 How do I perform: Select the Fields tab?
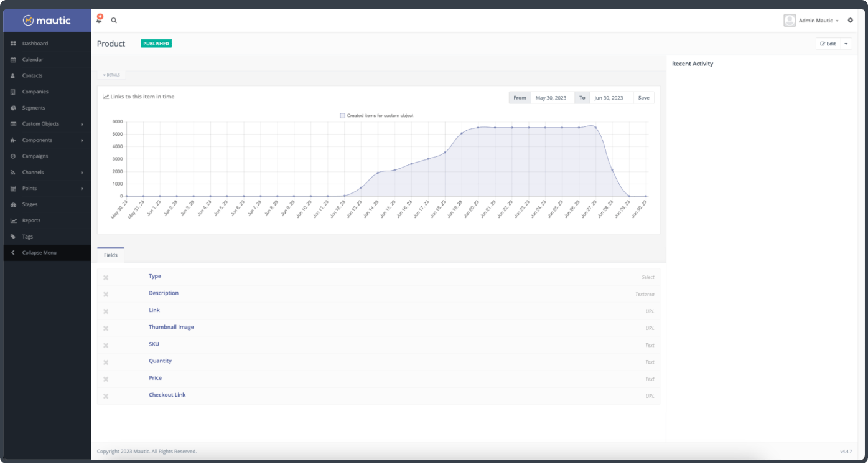click(x=111, y=255)
